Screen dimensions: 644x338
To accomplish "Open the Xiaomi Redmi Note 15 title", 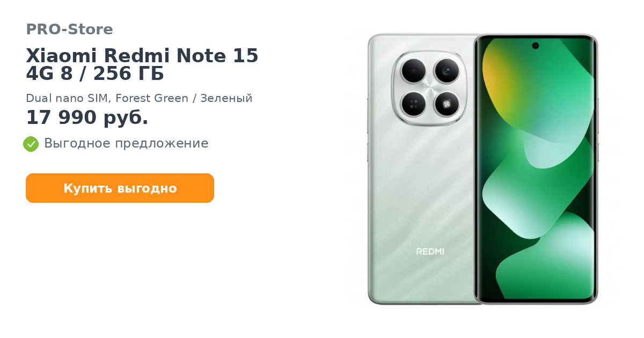I will point(142,56).
